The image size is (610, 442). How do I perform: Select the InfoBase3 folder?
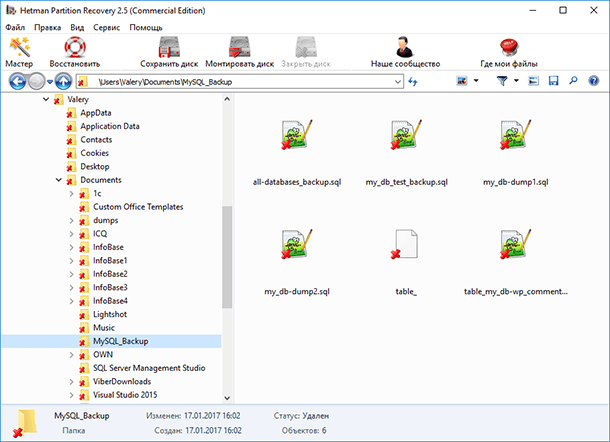(x=110, y=288)
